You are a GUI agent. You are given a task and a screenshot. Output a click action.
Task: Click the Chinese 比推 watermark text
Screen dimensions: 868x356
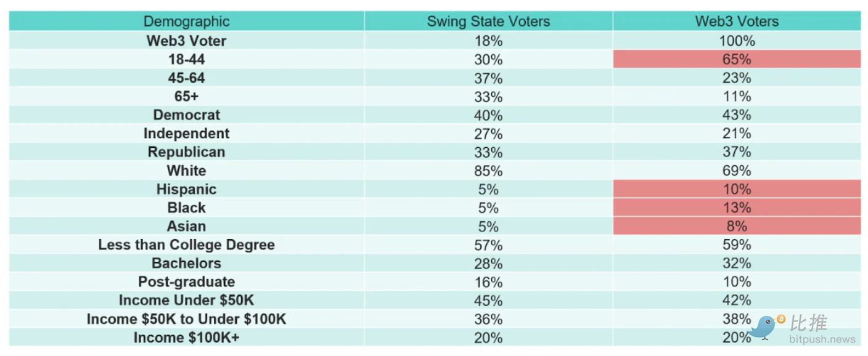click(808, 323)
